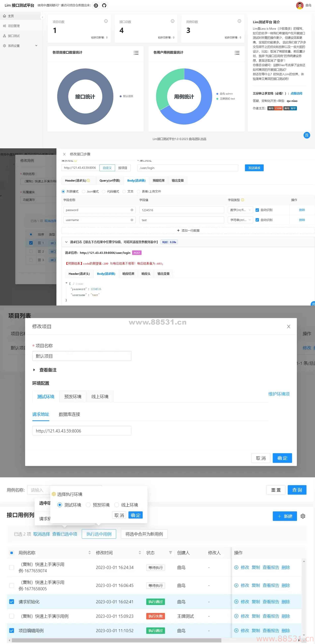
Task: Sort the table by 修改时间 arrows
Action: point(140,553)
